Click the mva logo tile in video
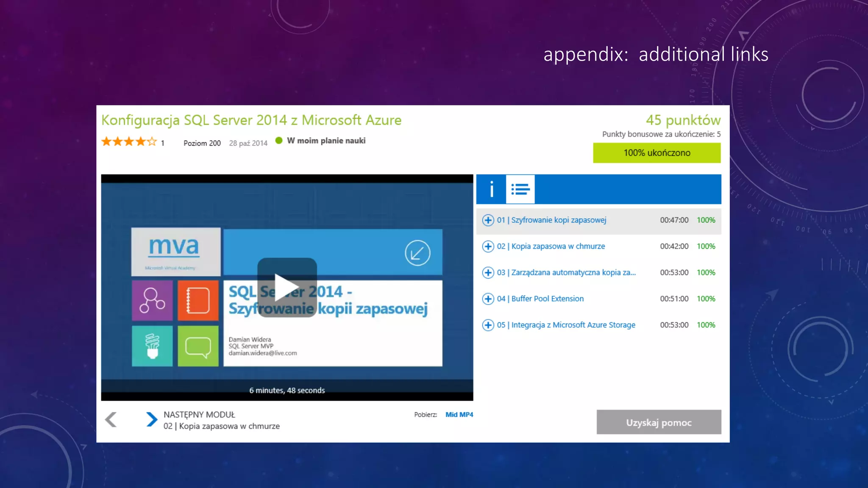The image size is (868, 488). point(175,252)
